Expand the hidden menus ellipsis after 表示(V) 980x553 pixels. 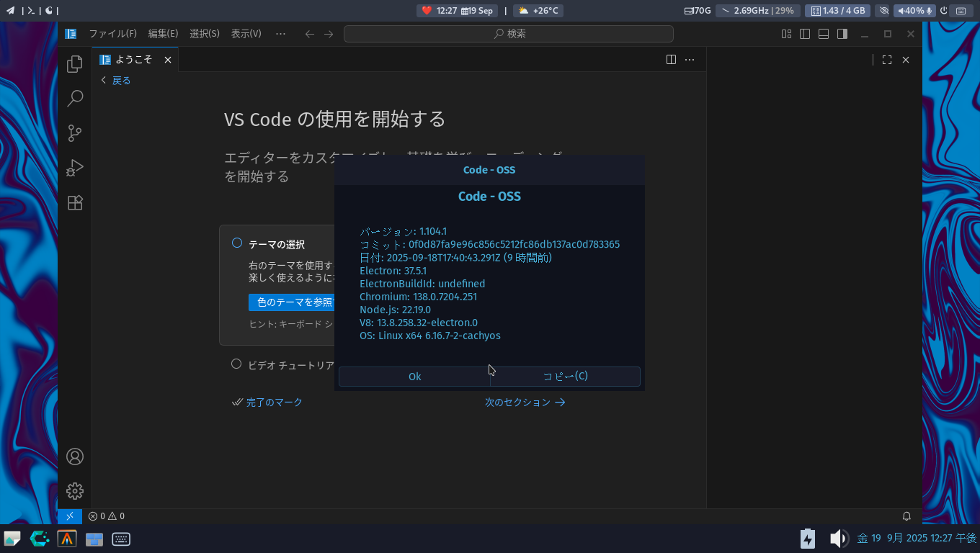point(280,34)
